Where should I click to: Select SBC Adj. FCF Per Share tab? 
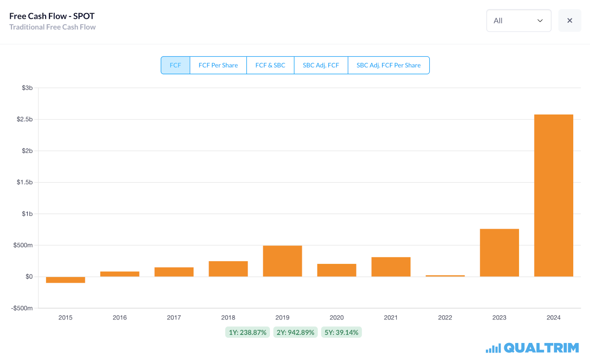click(388, 65)
